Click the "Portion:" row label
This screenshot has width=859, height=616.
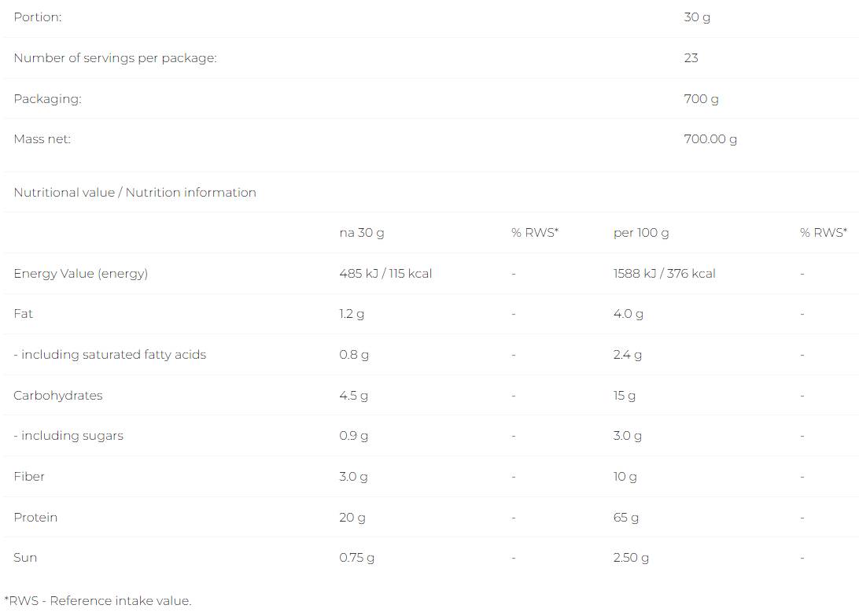(38, 17)
